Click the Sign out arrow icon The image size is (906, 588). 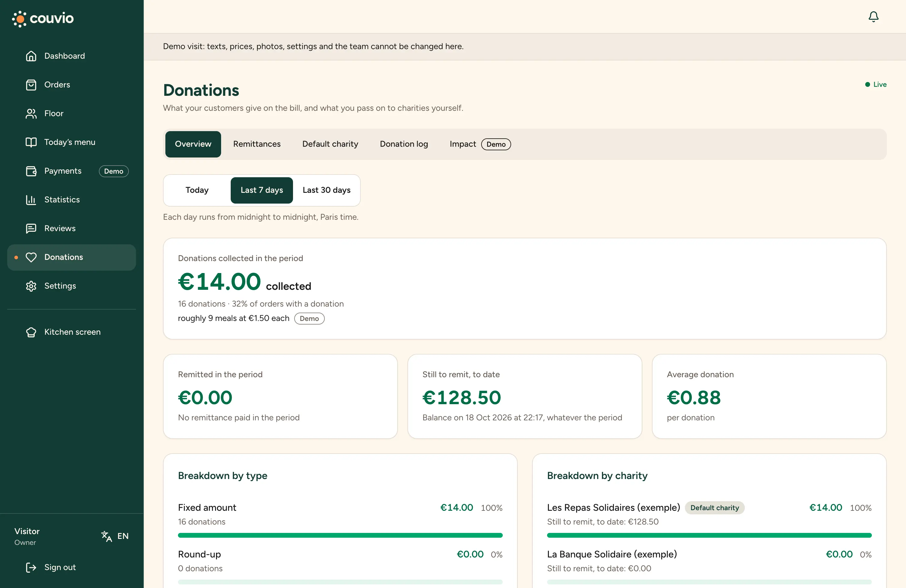coord(31,567)
